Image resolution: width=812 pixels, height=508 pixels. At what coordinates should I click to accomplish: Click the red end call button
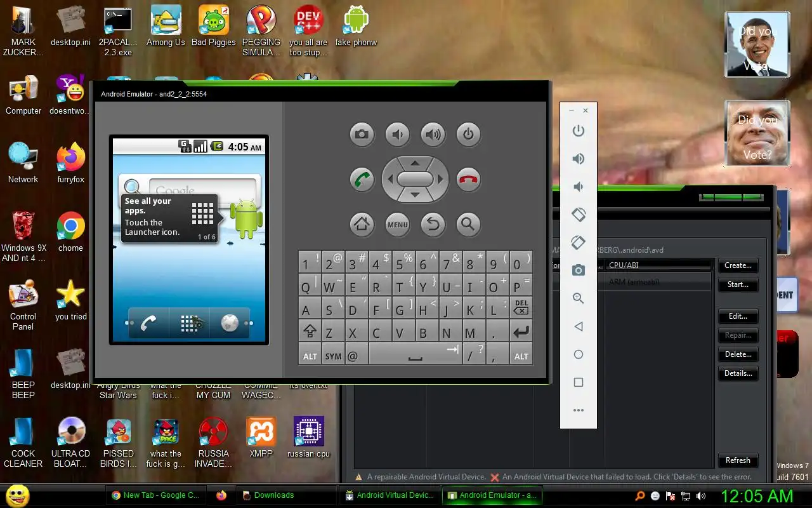point(468,179)
